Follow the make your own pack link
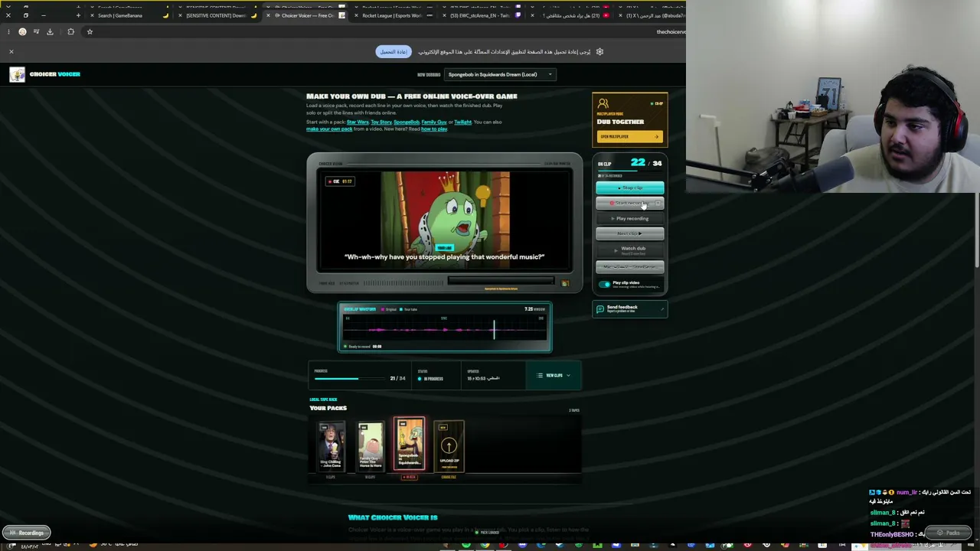Image resolution: width=980 pixels, height=551 pixels. pos(329,129)
